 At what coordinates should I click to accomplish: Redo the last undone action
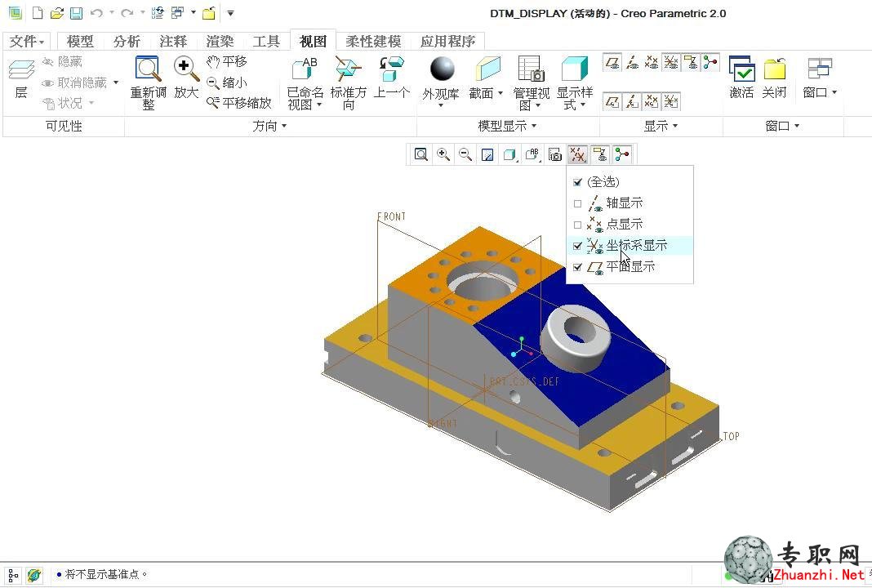pos(127,13)
